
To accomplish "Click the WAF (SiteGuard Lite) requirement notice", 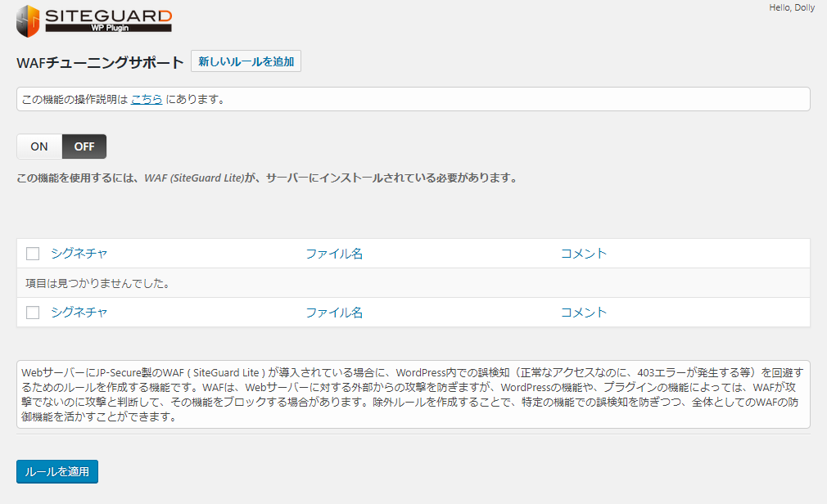I will tap(267, 178).
